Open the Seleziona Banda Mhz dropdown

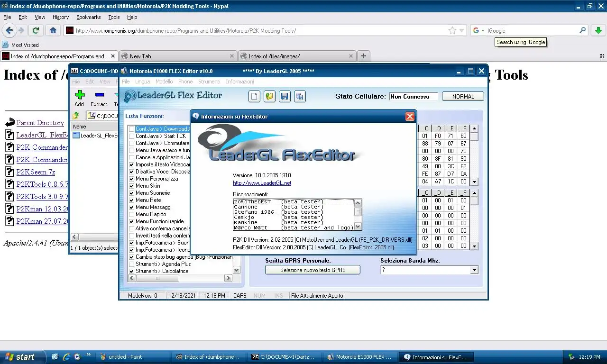pyautogui.click(x=474, y=270)
